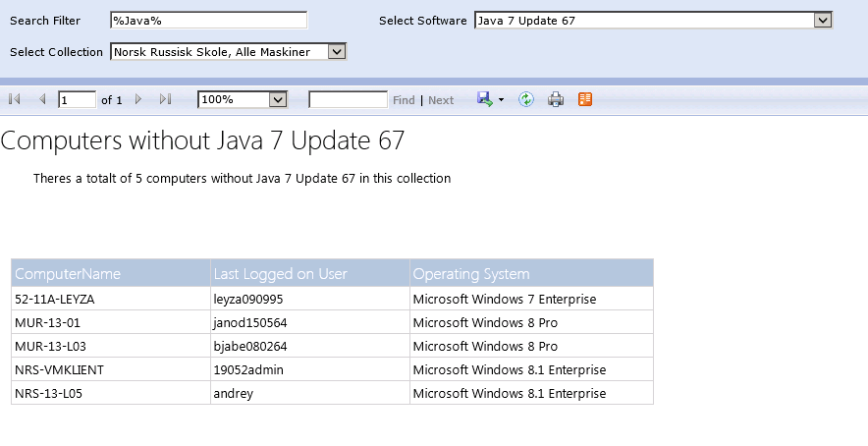Jump to last report page

click(165, 100)
